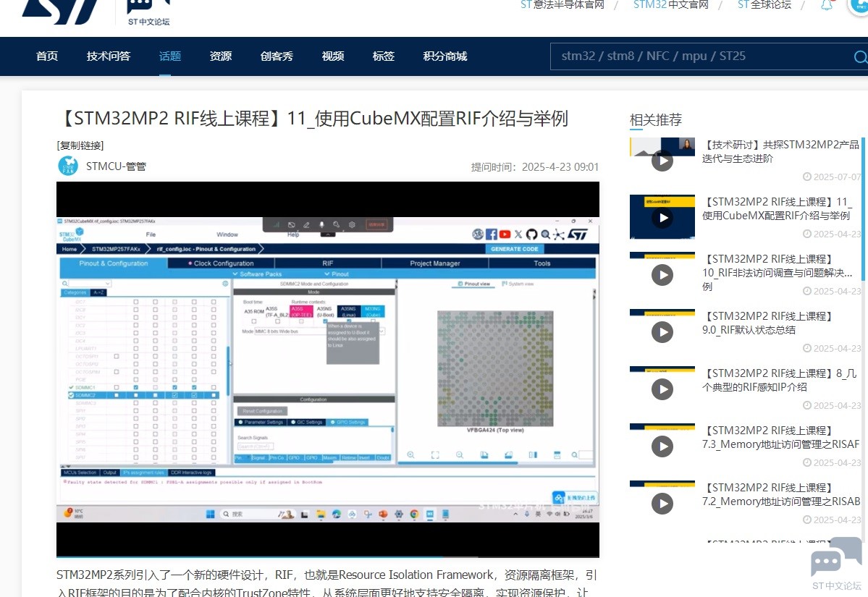This screenshot has height=597, width=868.
Task: Open the 技术问答 navigation tab
Action: point(109,56)
